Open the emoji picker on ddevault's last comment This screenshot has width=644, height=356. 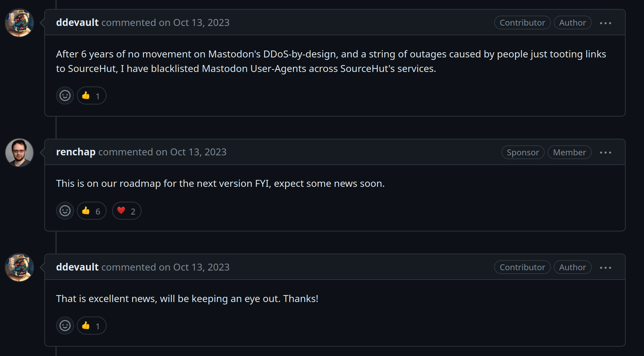(x=65, y=326)
